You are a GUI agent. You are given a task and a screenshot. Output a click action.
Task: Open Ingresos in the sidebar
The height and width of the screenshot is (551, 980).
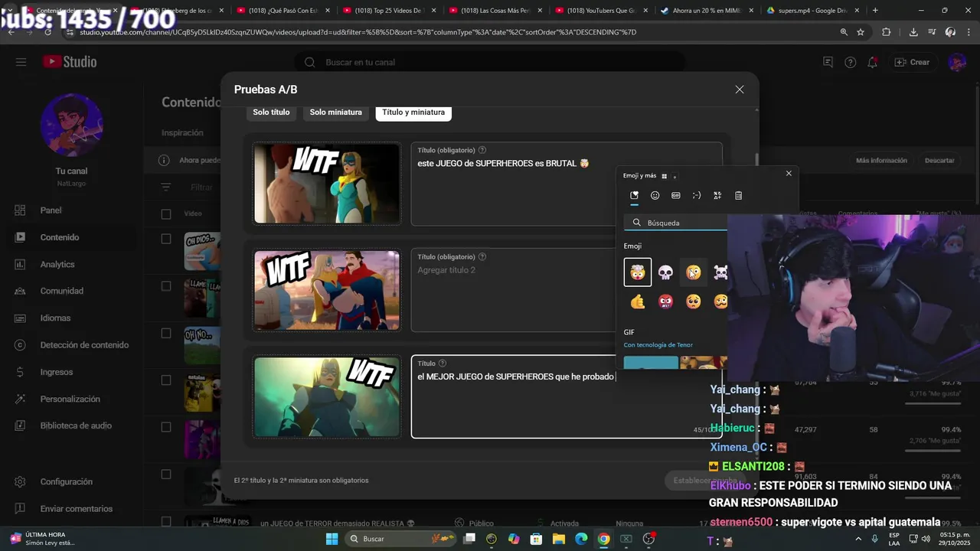coord(72,372)
